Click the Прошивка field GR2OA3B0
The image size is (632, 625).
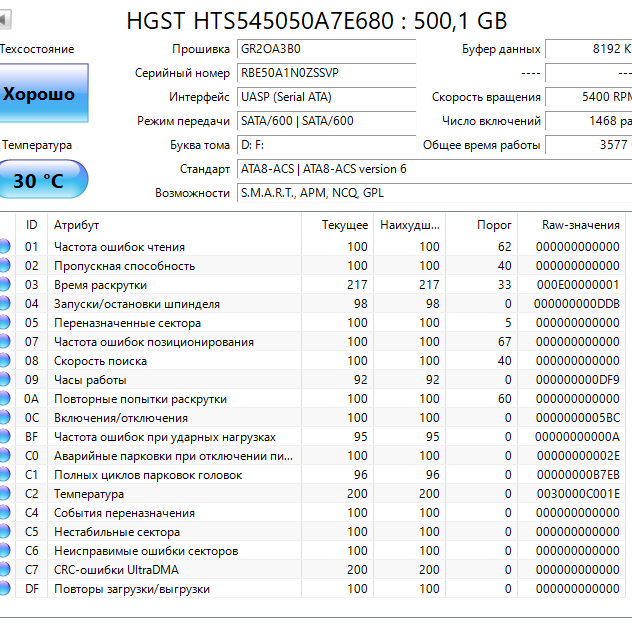tap(326, 49)
